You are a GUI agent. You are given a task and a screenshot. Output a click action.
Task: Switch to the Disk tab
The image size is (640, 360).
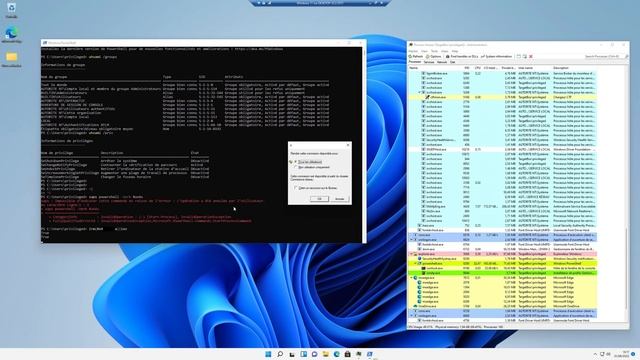pos(453,62)
